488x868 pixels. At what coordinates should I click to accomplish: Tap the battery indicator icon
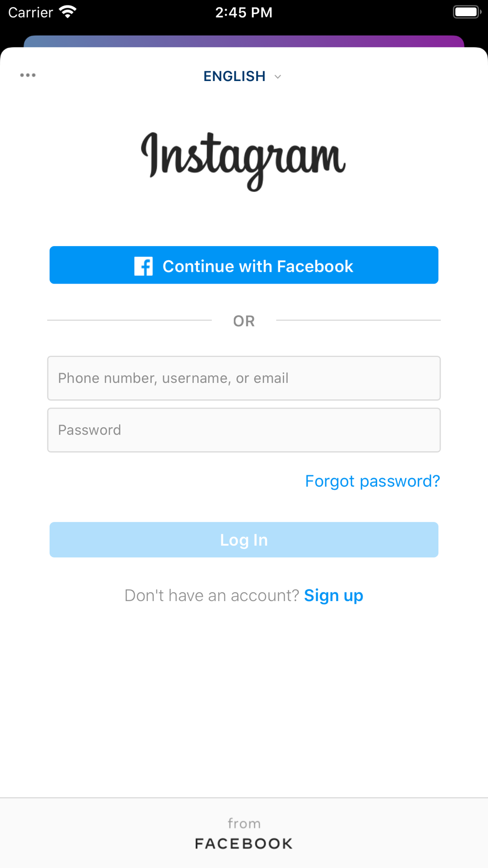tap(467, 12)
